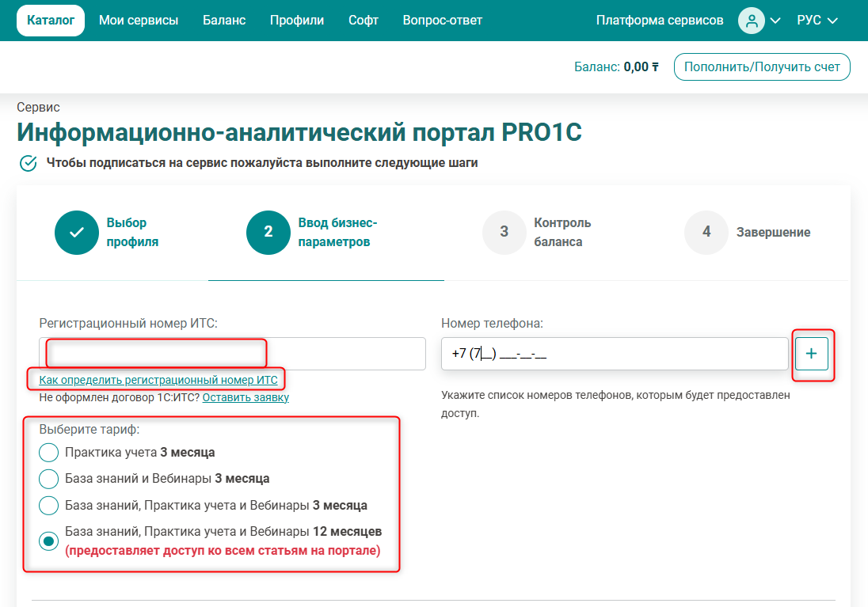Open the РУС language dropdown
The image size is (868, 607).
817,21
